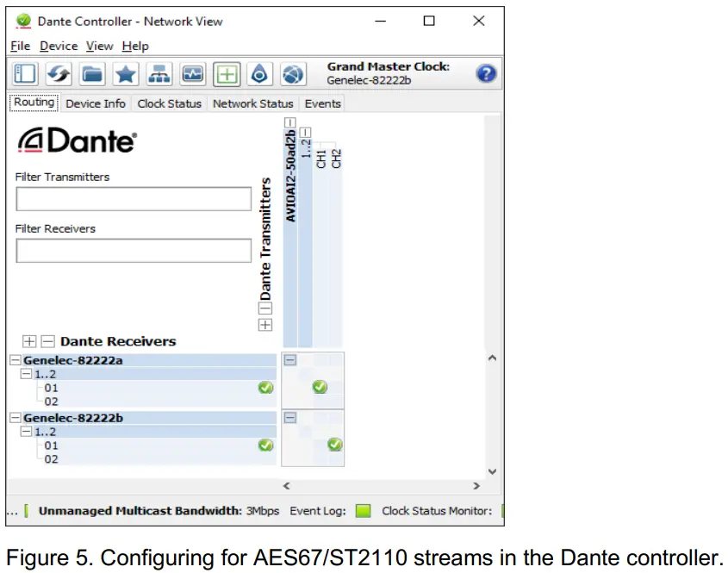The width and height of the screenshot is (728, 573).
Task: Click the vertical scrollbar down arrow
Action: pyautogui.click(x=493, y=471)
